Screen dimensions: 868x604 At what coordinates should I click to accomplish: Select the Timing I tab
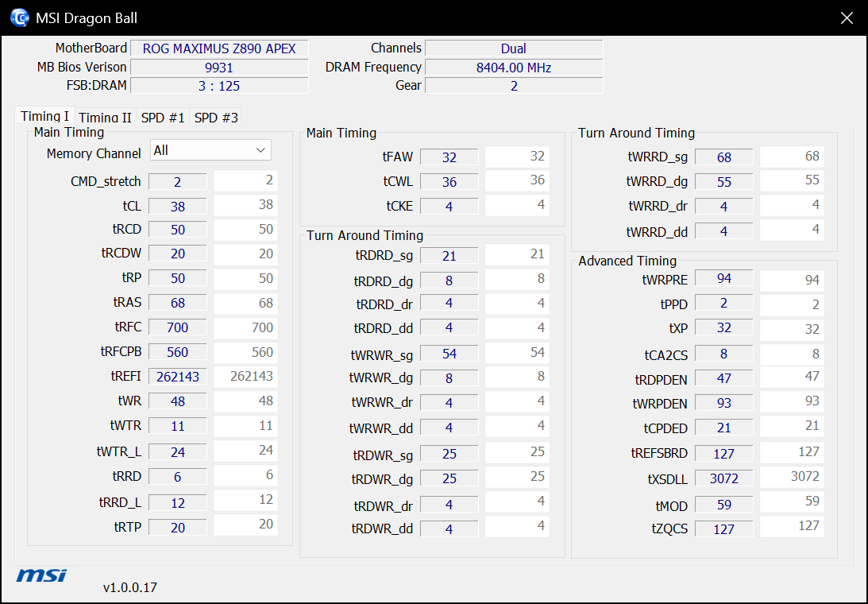pos(44,116)
